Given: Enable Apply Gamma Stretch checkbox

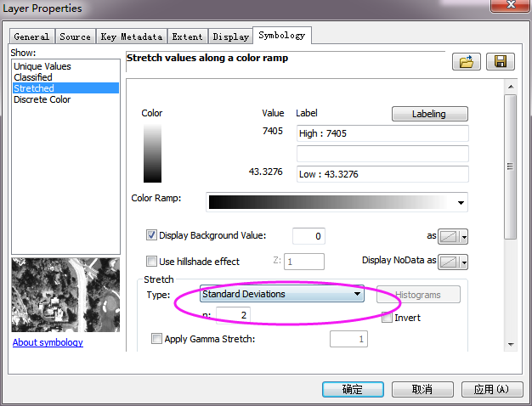Looking at the screenshot, I should tap(156, 339).
